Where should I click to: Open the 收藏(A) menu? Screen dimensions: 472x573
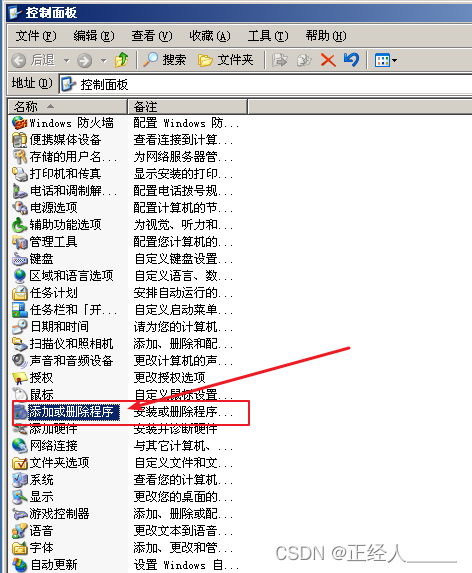[x=210, y=36]
